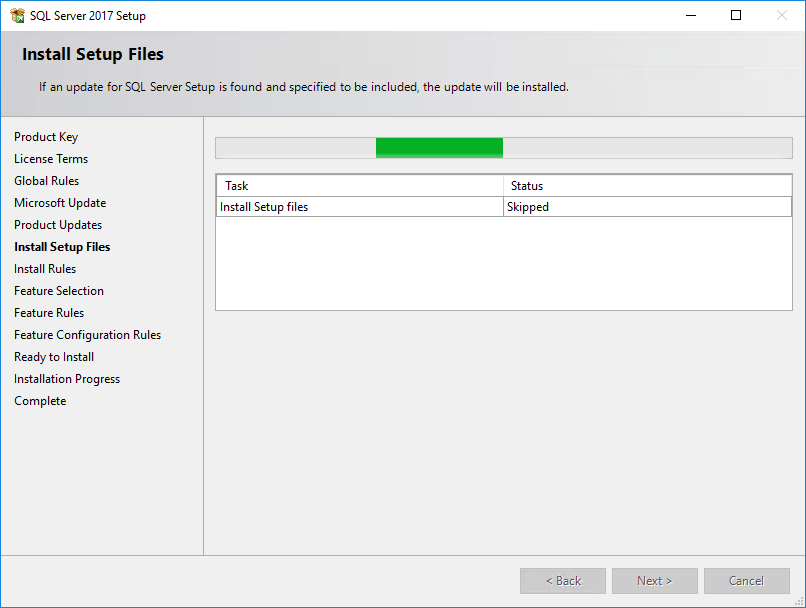Select the Skipped status cell
806x608 pixels.
pyautogui.click(x=648, y=207)
